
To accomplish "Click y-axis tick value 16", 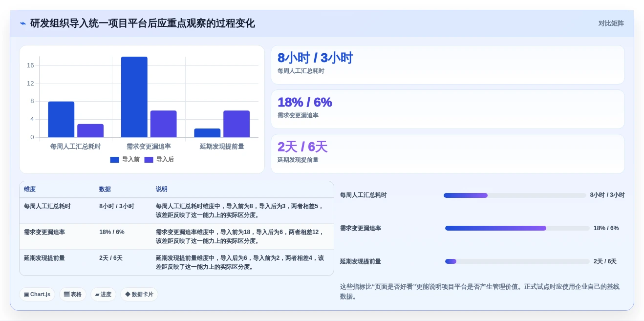I will (x=30, y=65).
